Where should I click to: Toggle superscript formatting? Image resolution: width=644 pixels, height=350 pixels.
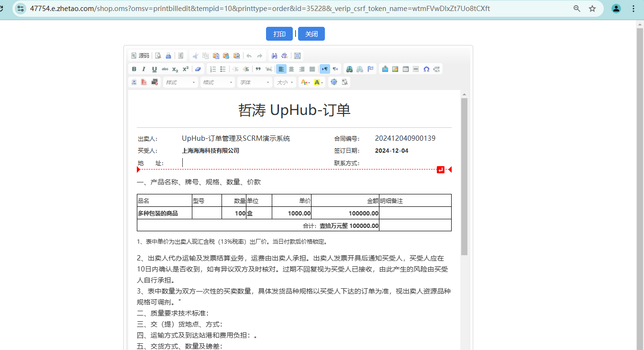pyautogui.click(x=185, y=69)
